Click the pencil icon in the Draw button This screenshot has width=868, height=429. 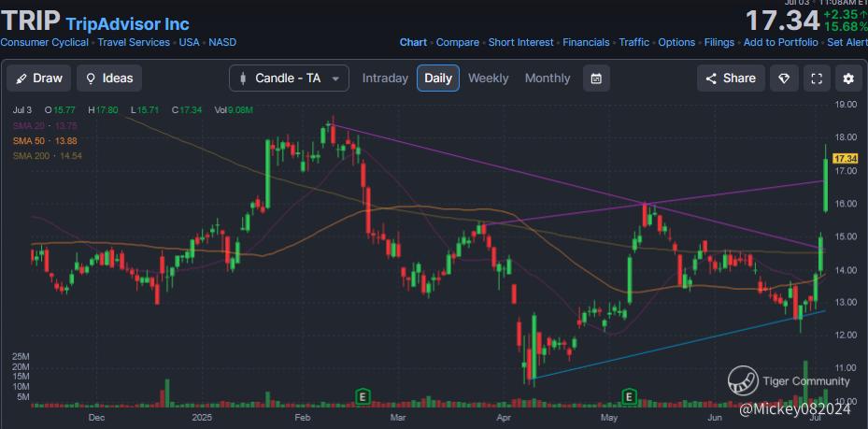pos(21,79)
